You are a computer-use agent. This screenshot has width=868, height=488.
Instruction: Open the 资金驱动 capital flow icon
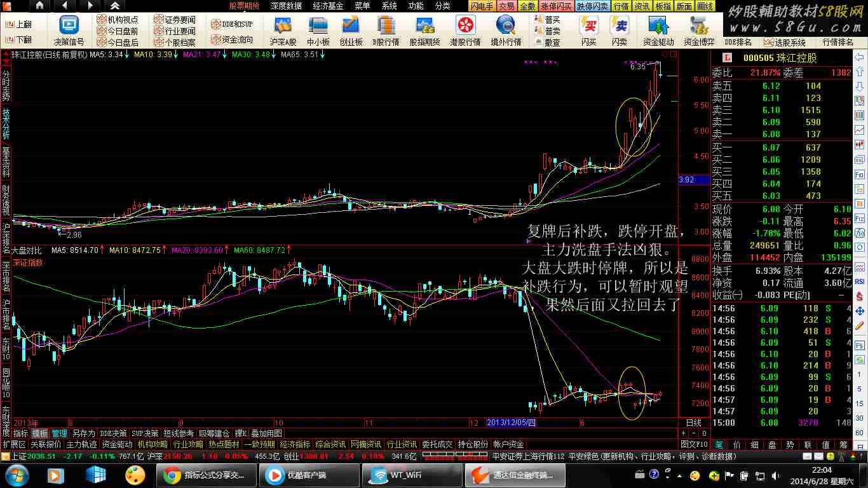tap(658, 25)
